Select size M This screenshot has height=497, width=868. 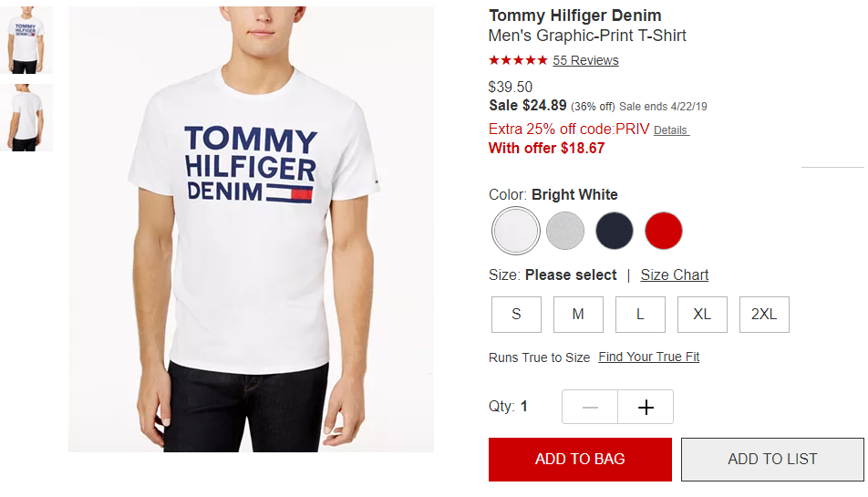point(578,315)
